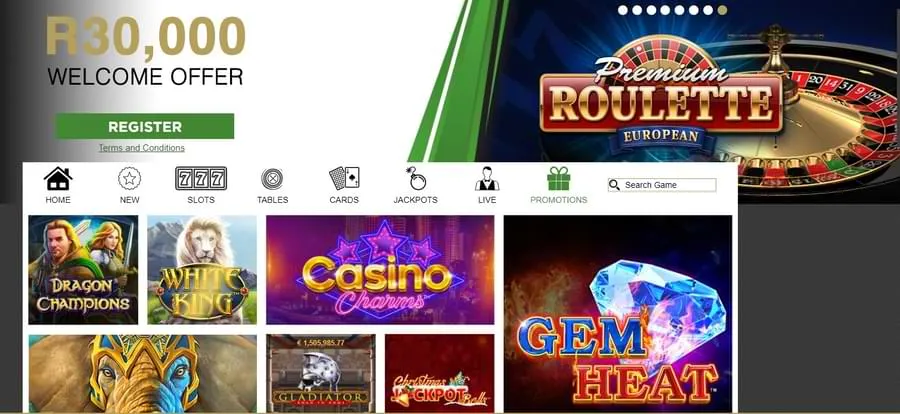Launch the Gladiator jackpot game tile

coord(321,373)
